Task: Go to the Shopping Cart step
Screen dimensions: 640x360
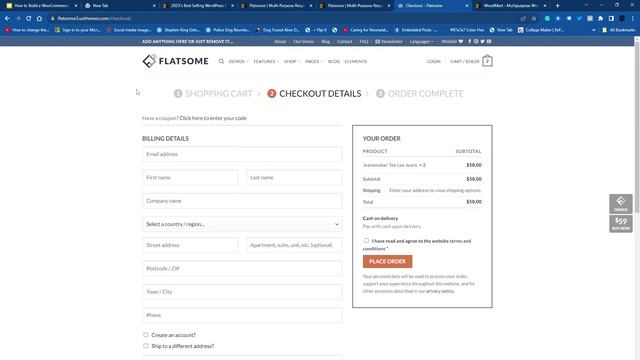Action: [x=213, y=93]
